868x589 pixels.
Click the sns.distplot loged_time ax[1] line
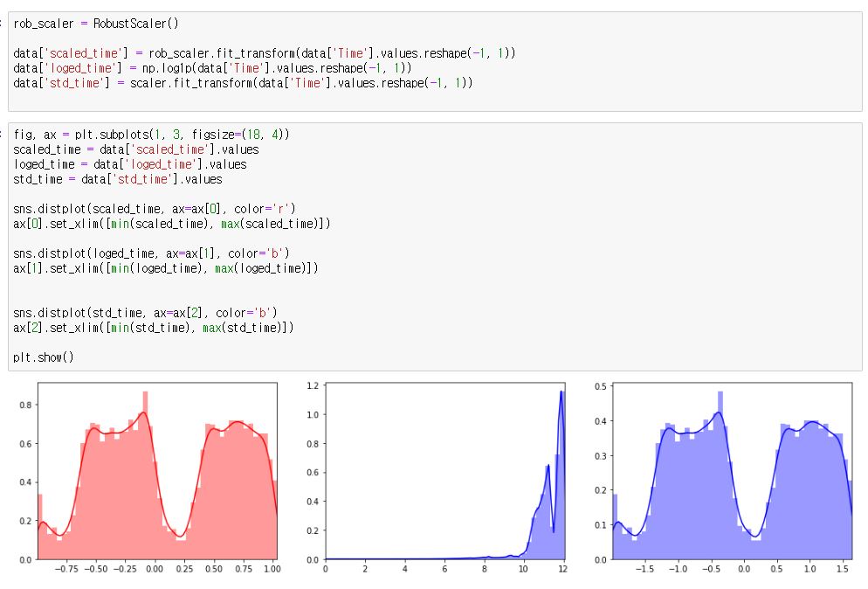pyautogui.click(x=151, y=253)
